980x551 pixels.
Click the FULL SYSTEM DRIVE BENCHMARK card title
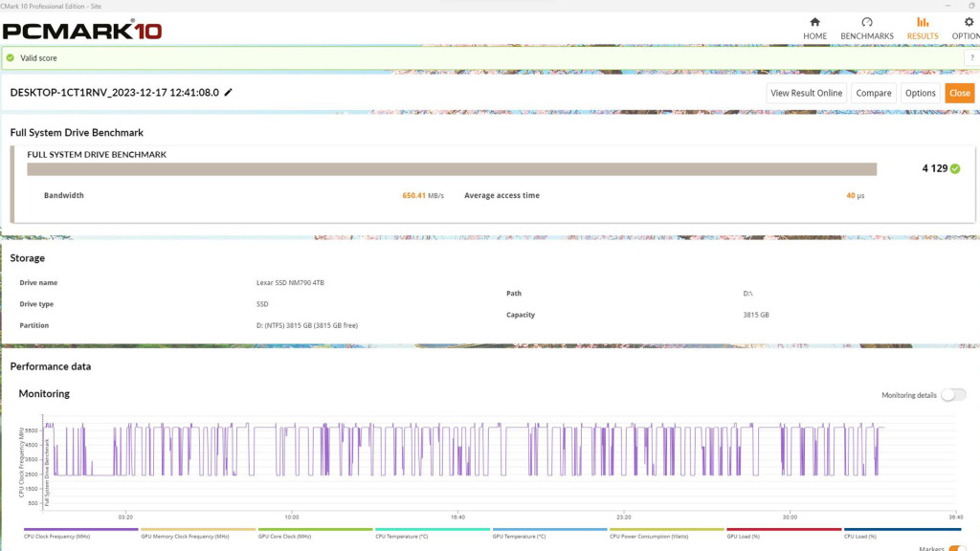pos(97,154)
